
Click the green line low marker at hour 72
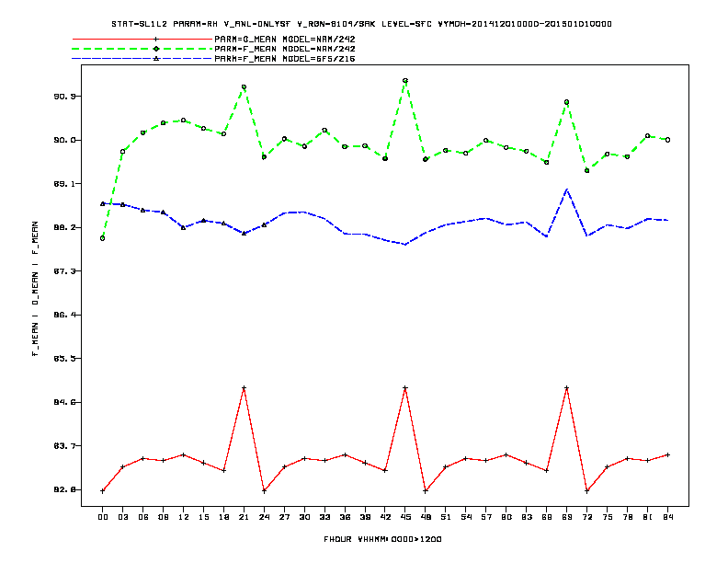[x=586, y=170]
